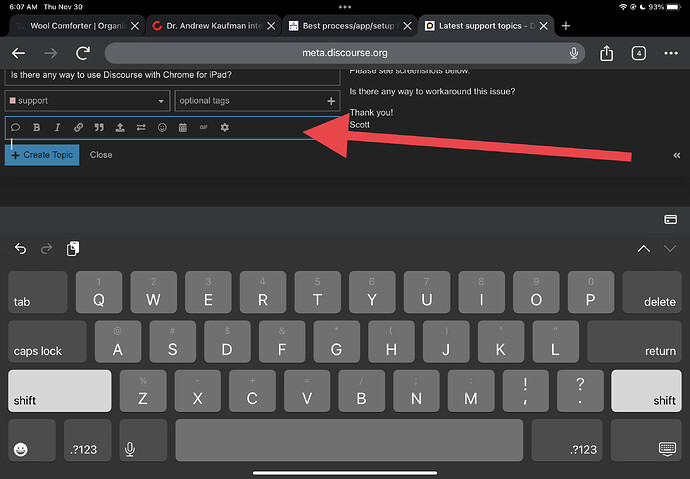690x479 pixels.
Task: Click the upload icon in composer
Action: tap(120, 128)
